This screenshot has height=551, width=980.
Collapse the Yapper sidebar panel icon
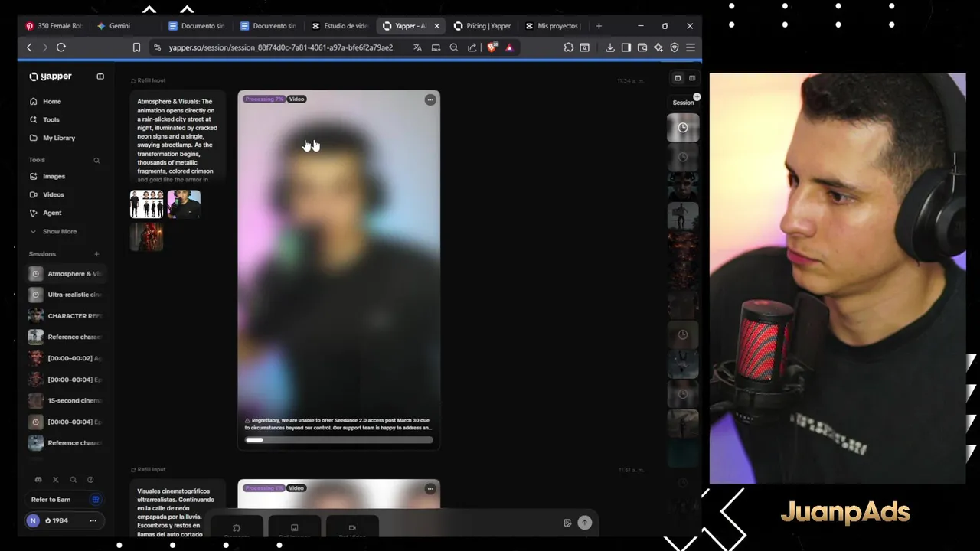(100, 77)
